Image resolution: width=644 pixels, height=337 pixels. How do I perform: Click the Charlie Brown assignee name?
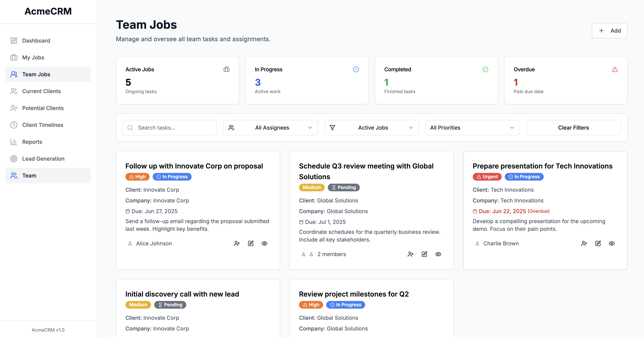pos(501,243)
